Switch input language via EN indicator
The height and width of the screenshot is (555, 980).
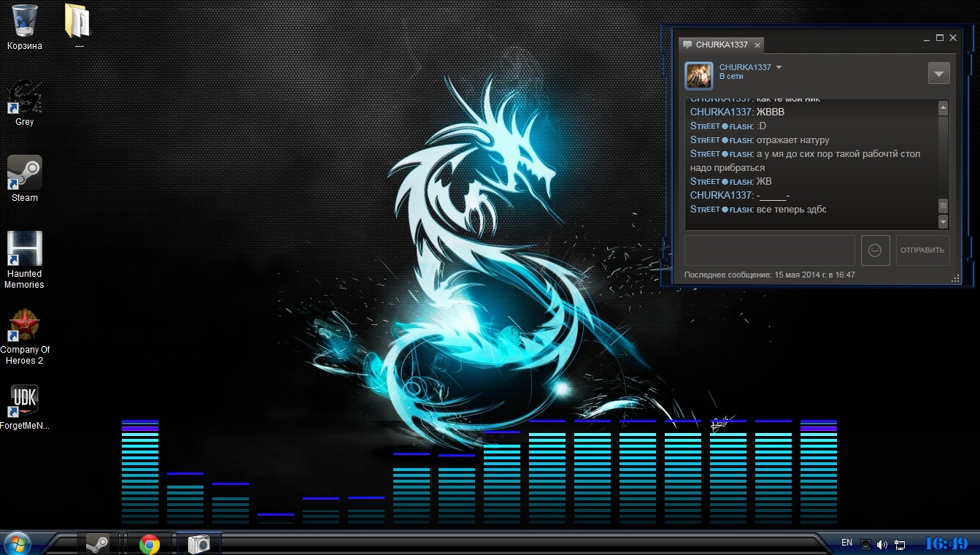tap(846, 543)
